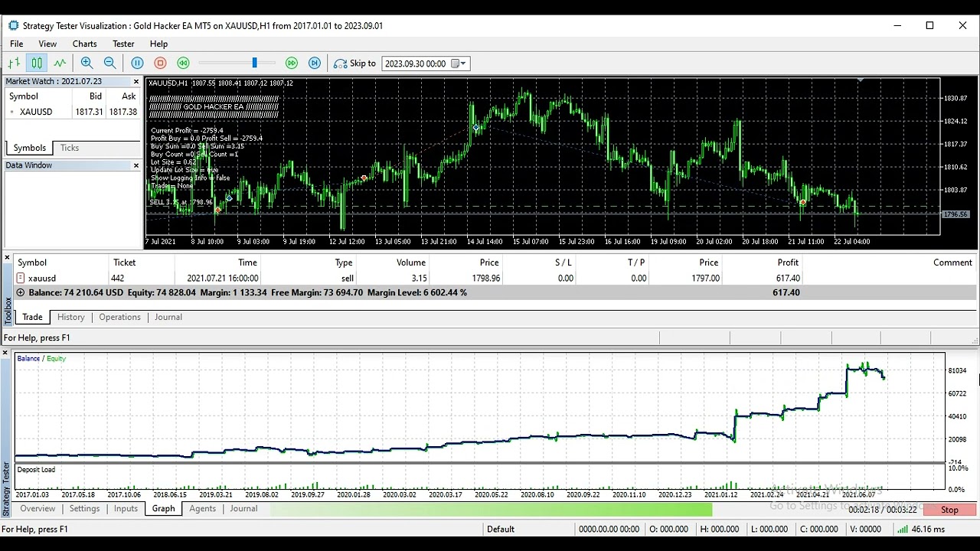Viewport: 980px width, 551px height.
Task: Click the Skip to button
Action: point(355,64)
